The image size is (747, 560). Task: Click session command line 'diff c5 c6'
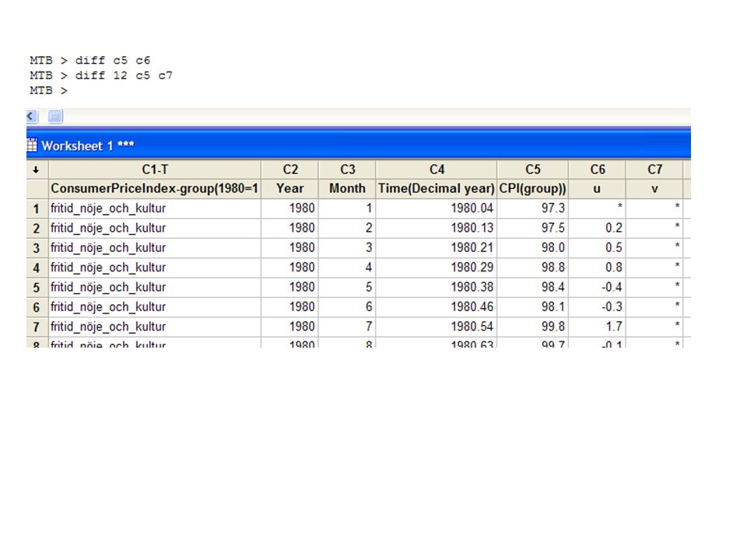(x=90, y=61)
